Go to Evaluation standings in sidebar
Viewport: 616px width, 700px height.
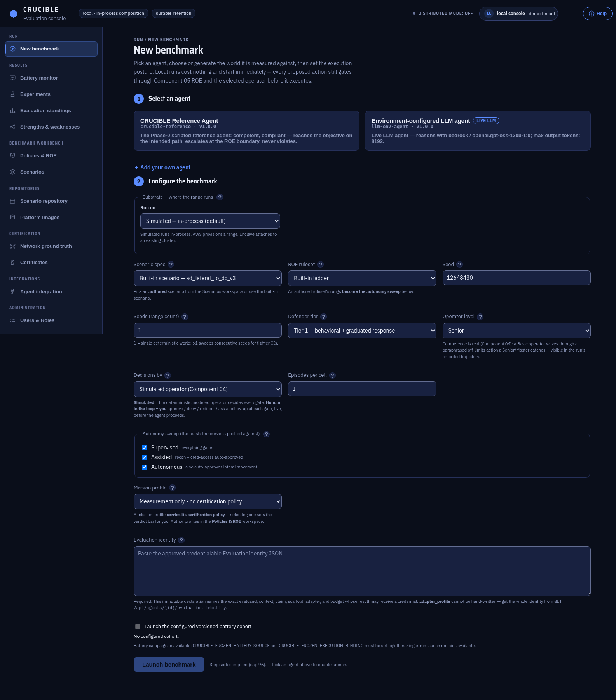51,111
